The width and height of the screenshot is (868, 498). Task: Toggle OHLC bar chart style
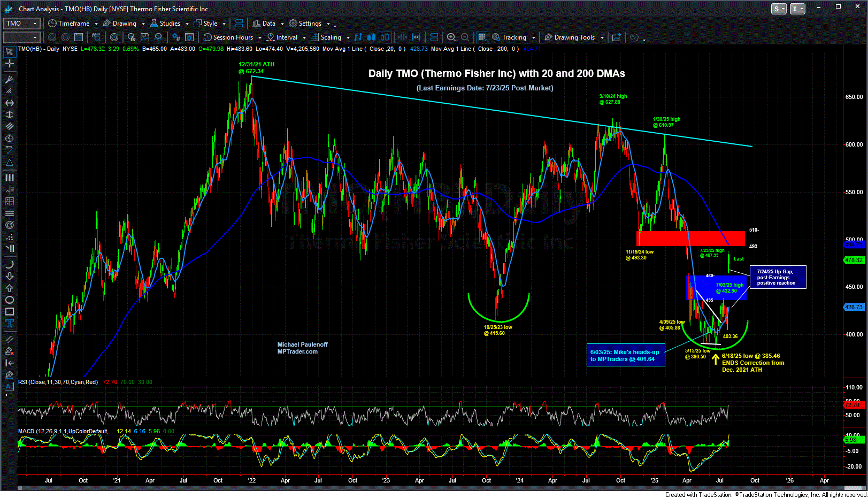[x=358, y=37]
